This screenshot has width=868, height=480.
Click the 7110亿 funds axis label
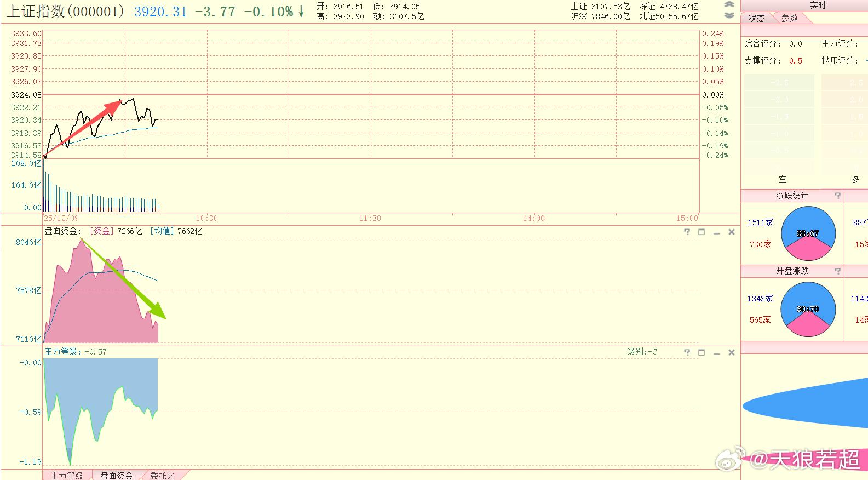pyautogui.click(x=28, y=339)
